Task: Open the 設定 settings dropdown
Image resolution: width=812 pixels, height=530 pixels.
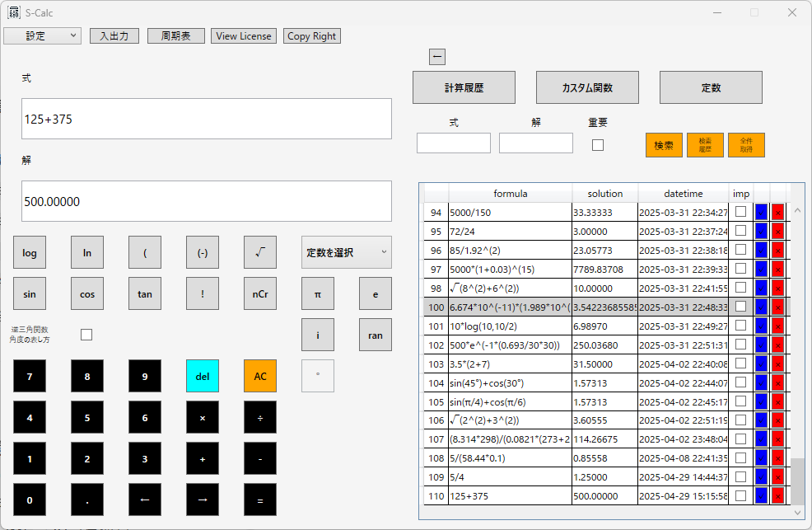Action: [43, 35]
